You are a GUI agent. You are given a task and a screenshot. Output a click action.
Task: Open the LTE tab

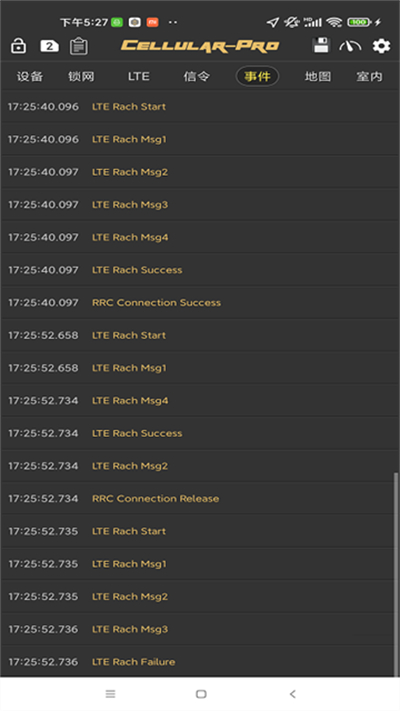138,76
